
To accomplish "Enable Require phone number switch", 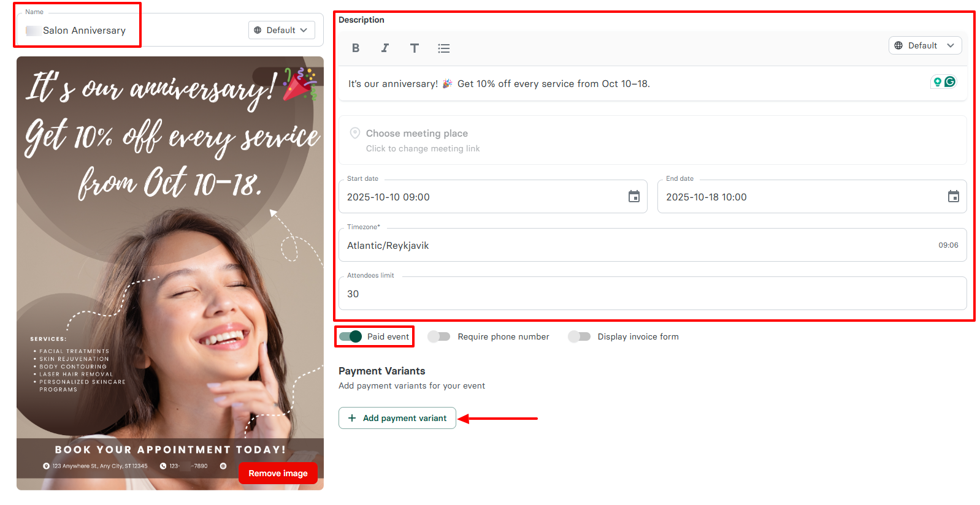I will pyautogui.click(x=439, y=336).
